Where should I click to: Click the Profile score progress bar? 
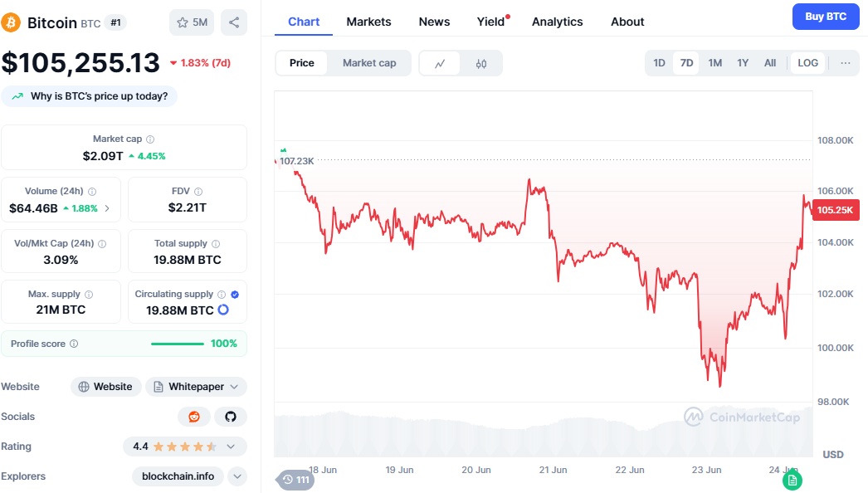coord(178,344)
